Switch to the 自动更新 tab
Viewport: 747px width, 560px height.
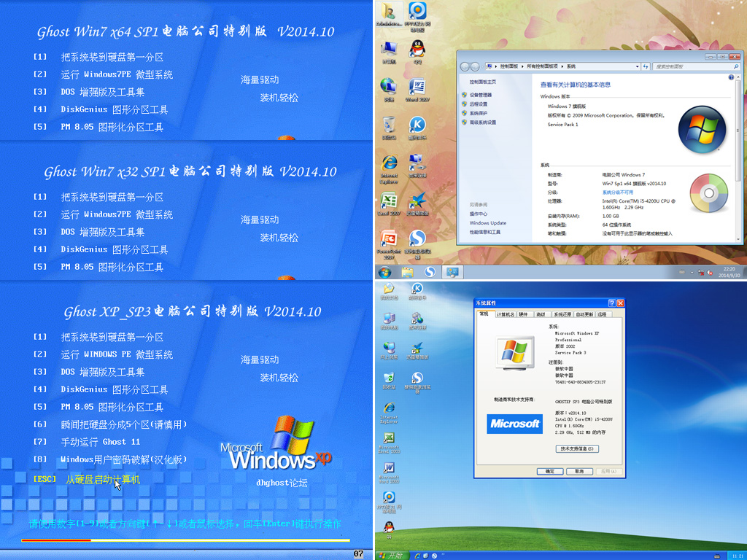[x=584, y=315]
